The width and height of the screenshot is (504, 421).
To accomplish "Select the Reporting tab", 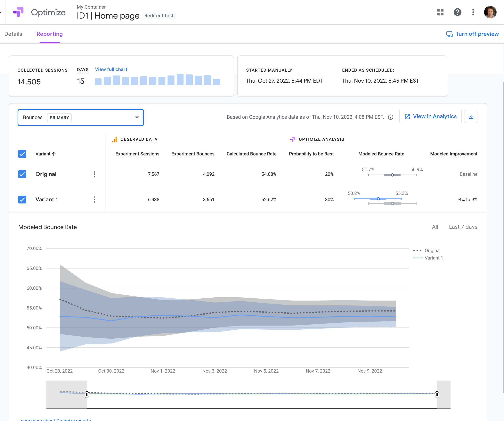I will coord(50,34).
